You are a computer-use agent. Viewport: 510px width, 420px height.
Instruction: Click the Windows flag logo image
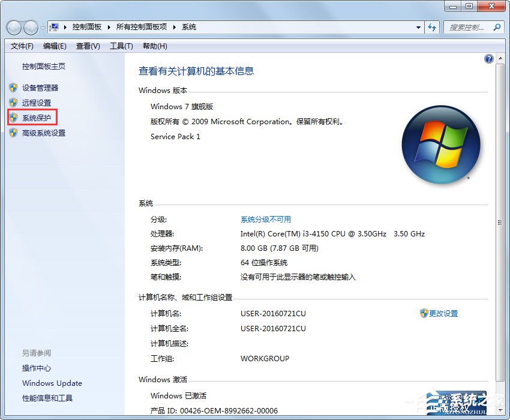click(441, 144)
